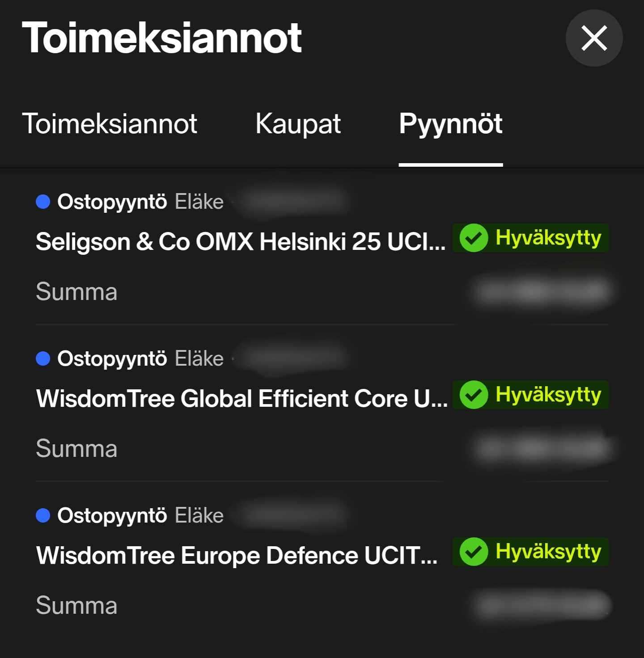This screenshot has height=658, width=644.
Task: Click blue dot beside Seligson Ostopyyntö
Action: click(43, 202)
